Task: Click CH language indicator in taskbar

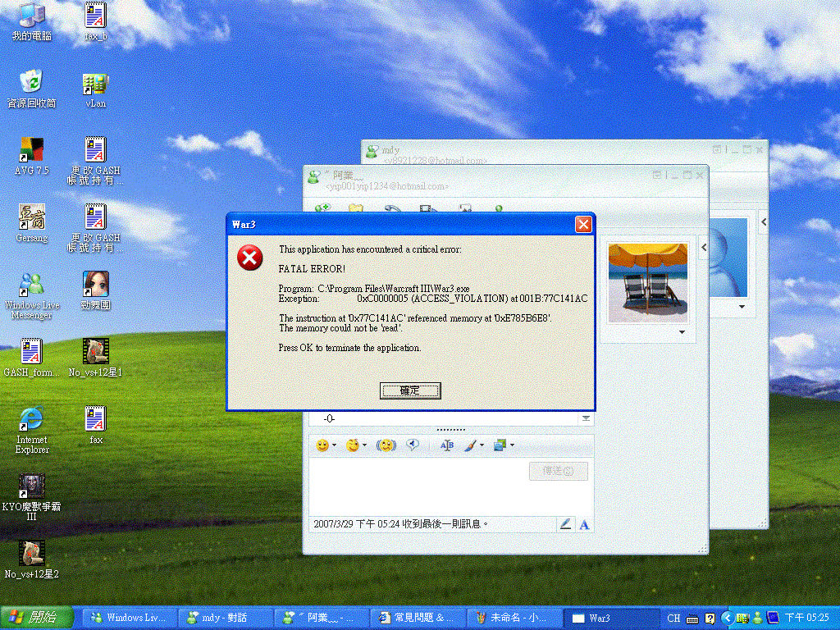Action: pos(673,619)
